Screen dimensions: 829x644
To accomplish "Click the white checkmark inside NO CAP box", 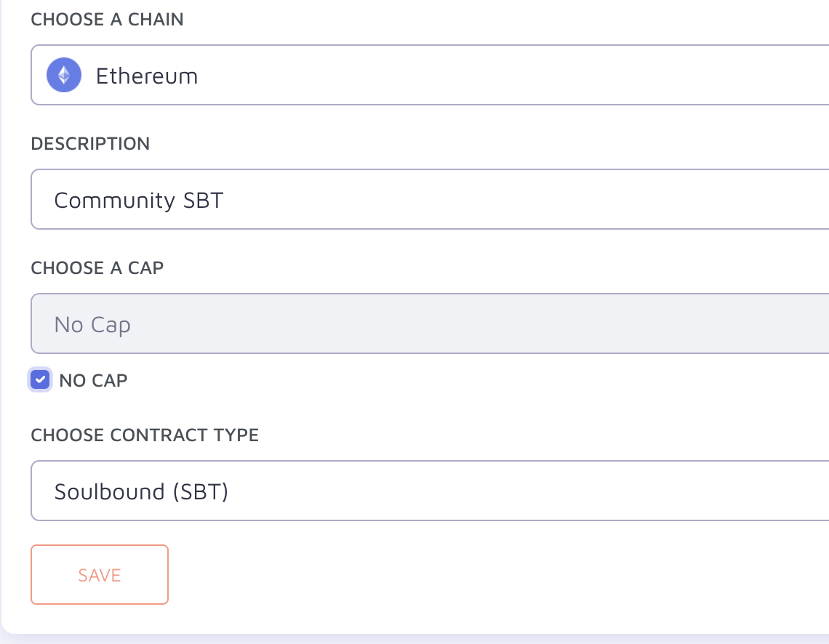I will tap(40, 380).
